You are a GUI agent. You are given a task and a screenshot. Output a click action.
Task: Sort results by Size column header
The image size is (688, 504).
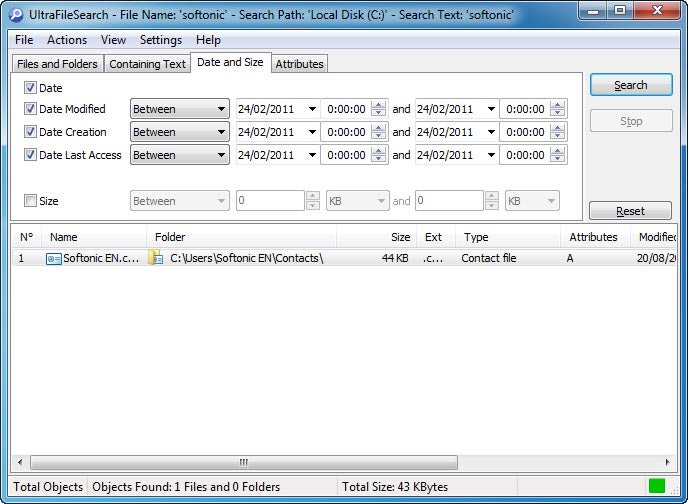[x=376, y=237]
